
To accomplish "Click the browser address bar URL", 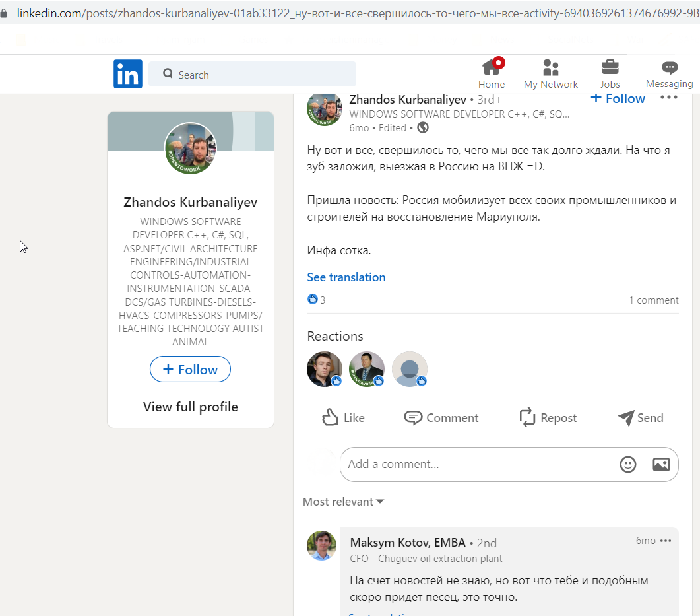I will tap(357, 13).
